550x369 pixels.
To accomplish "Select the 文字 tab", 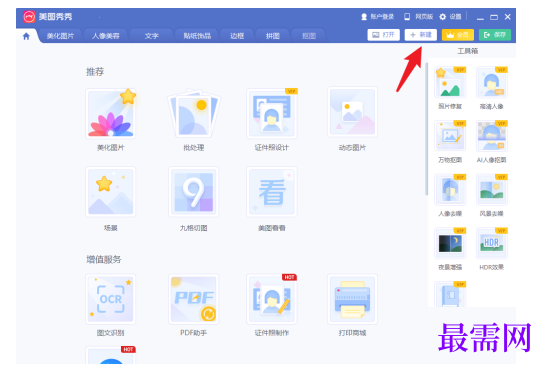I will pos(152,36).
